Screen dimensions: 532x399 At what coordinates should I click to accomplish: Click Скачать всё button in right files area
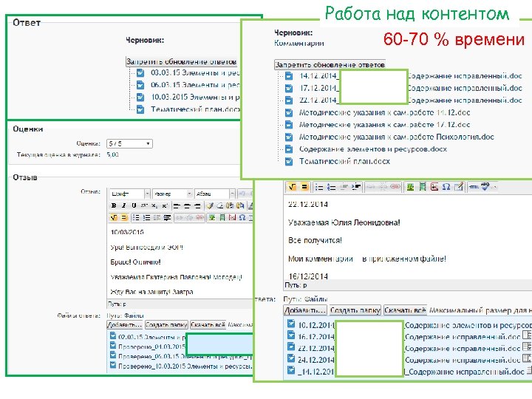click(x=405, y=310)
